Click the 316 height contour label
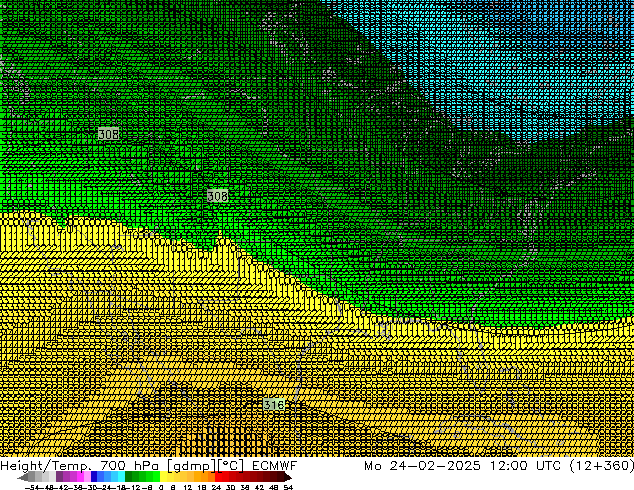634x490 pixels. (274, 404)
